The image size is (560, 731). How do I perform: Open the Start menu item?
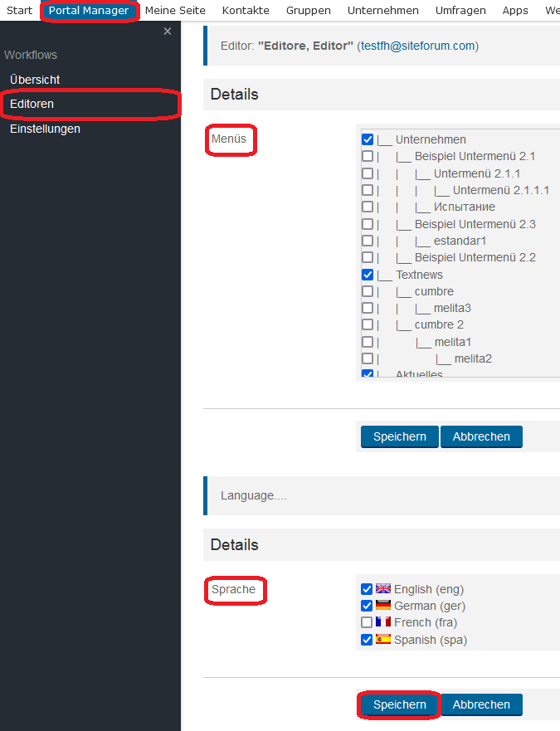click(20, 10)
